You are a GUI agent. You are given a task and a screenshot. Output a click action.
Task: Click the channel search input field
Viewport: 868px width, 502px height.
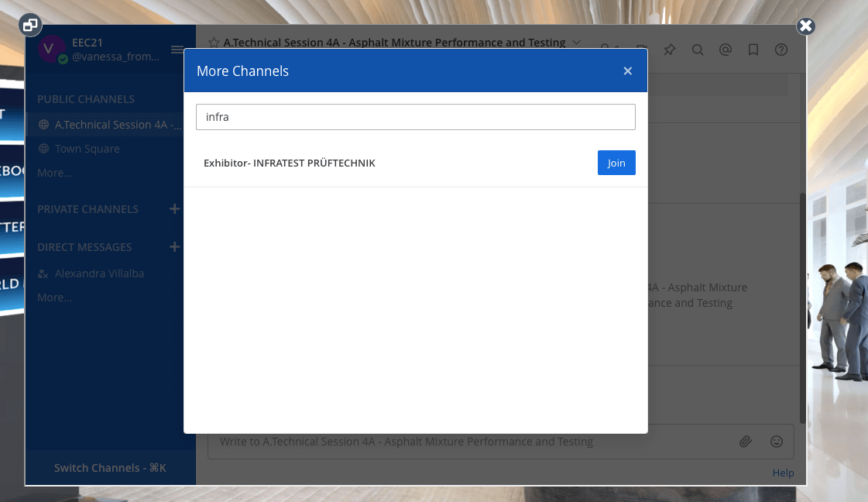[x=415, y=117]
